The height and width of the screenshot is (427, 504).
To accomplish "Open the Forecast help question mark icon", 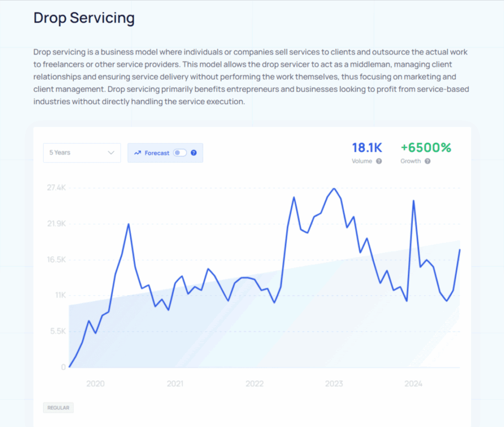I will (x=194, y=153).
